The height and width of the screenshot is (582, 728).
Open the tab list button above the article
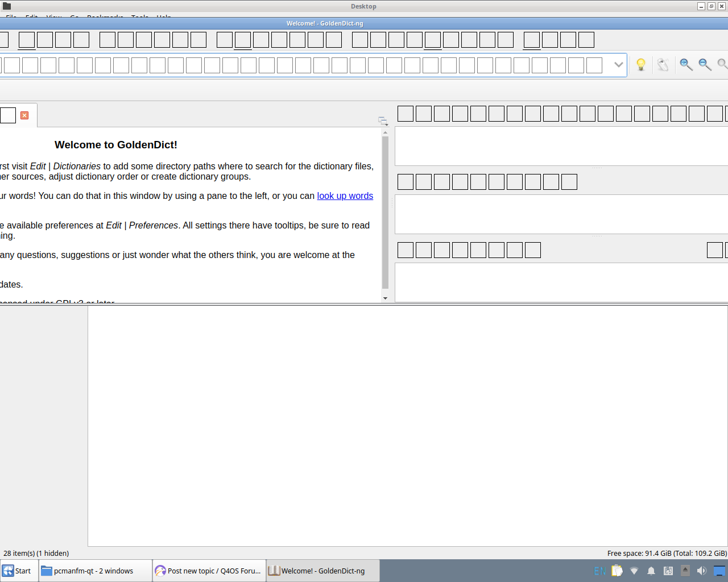click(x=383, y=120)
